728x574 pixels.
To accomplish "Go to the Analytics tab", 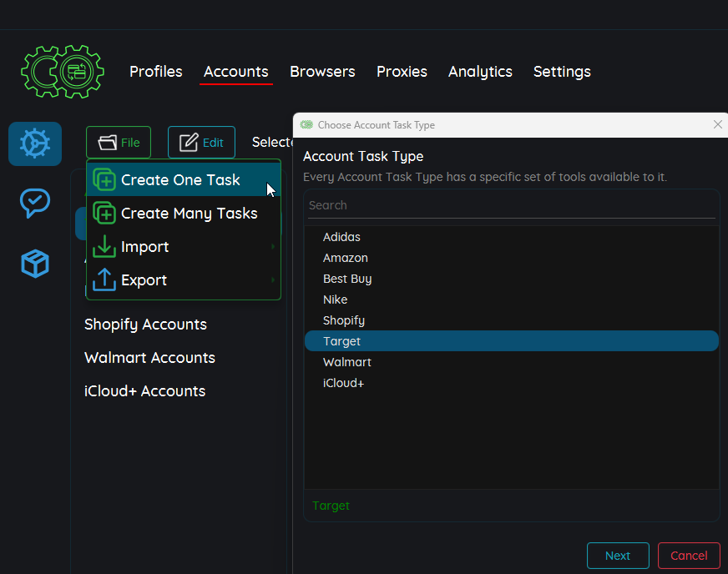I will (480, 72).
